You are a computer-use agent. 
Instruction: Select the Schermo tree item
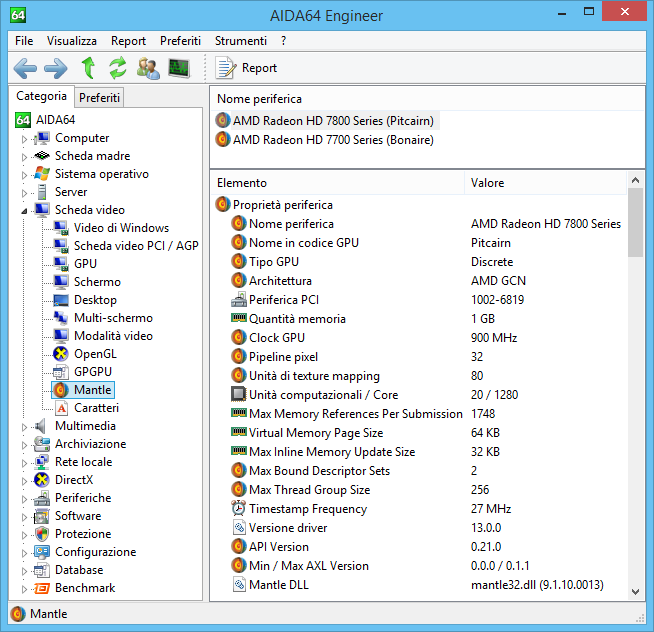(97, 282)
